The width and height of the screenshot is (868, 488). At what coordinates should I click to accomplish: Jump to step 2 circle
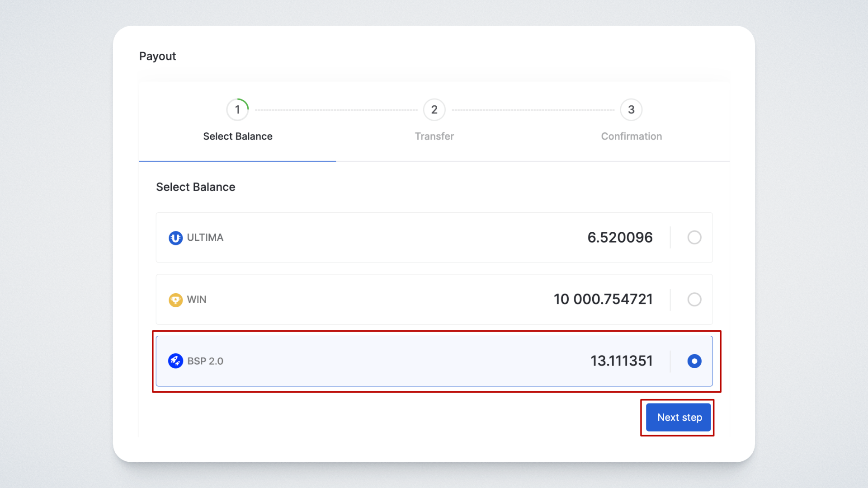pyautogui.click(x=434, y=110)
